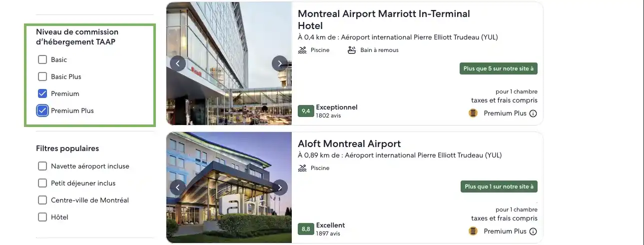This screenshot has height=245, width=644.
Task: Click the Marriott pool (Piscine) icon
Action: click(302, 50)
